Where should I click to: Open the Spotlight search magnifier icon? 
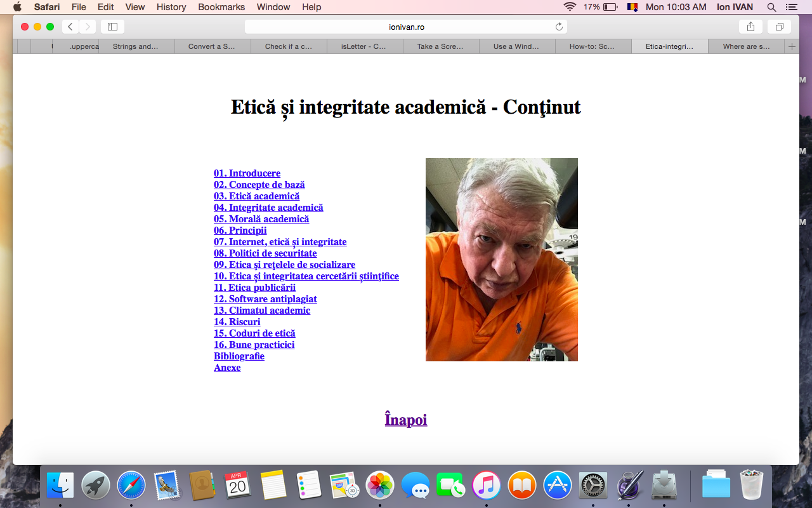tap(771, 7)
